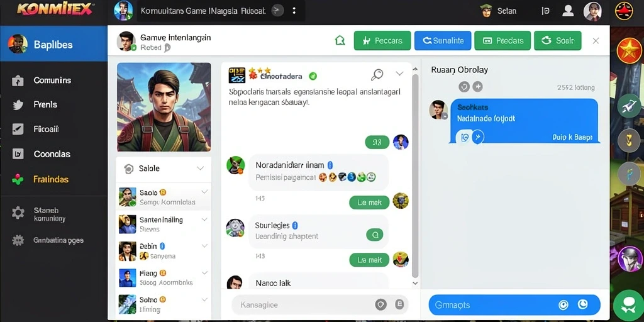Screen dimensions: 644x322
Task: Open the Stanen komuniuny gear icon
Action: point(18,213)
